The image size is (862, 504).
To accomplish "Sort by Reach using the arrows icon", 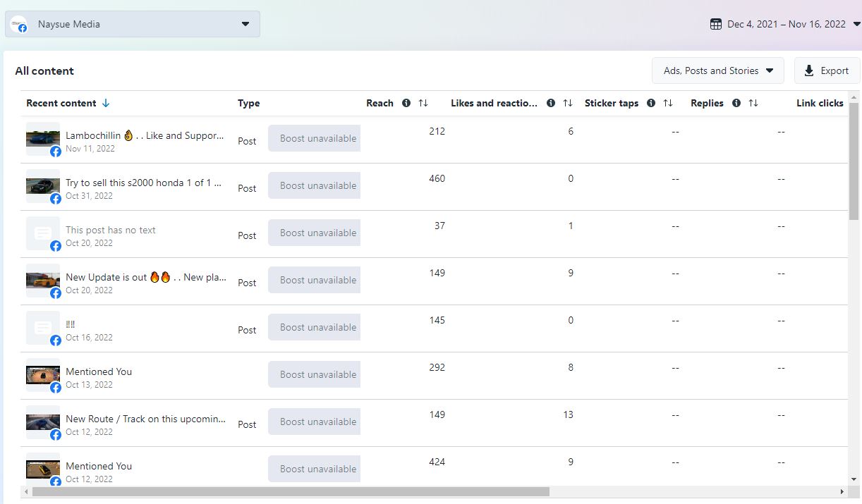I will [x=423, y=103].
